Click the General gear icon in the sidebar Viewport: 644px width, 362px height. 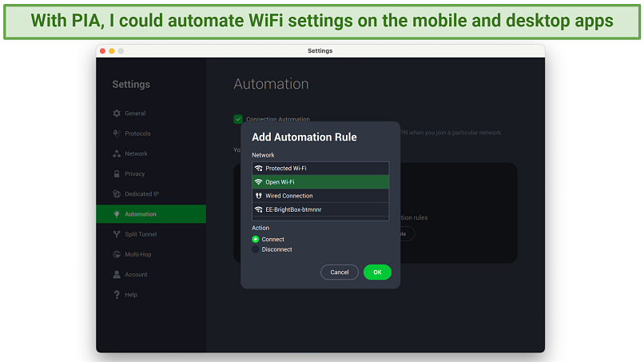point(117,113)
